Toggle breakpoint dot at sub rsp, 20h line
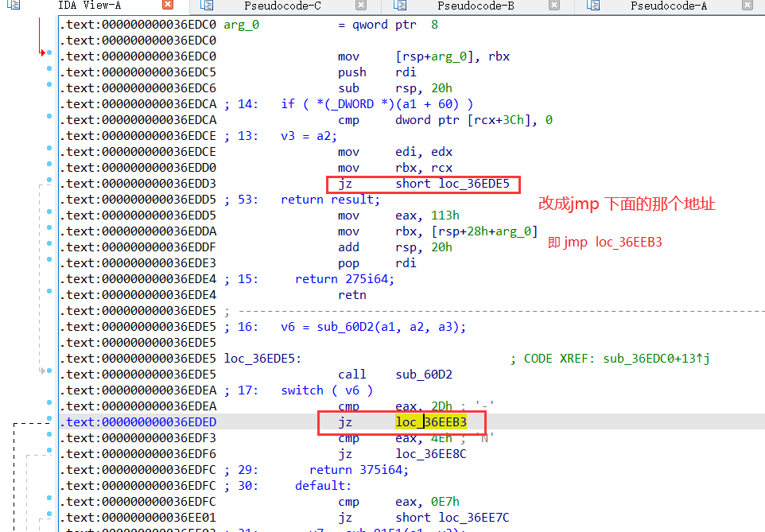Screen dimensions: 765x532 tap(49, 86)
